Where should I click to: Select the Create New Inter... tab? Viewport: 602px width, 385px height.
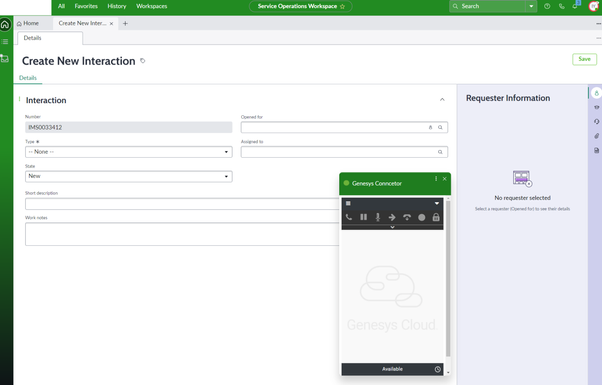click(82, 23)
